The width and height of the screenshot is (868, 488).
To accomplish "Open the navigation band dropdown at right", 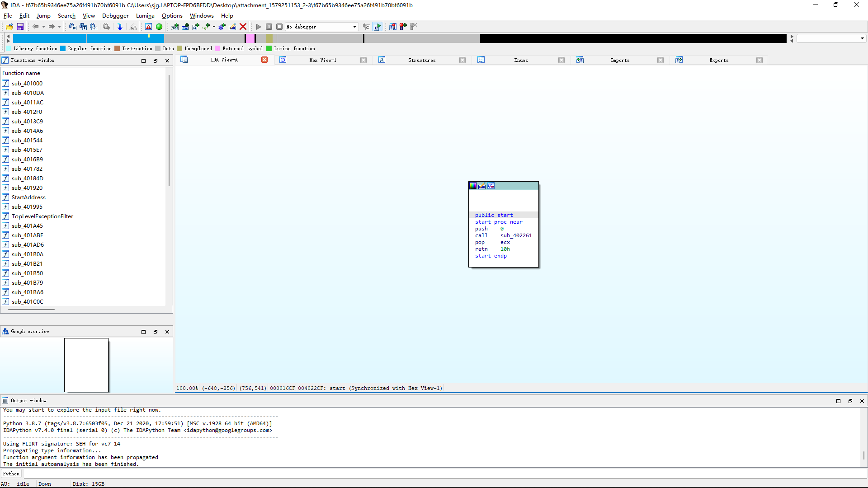I will 862,38.
